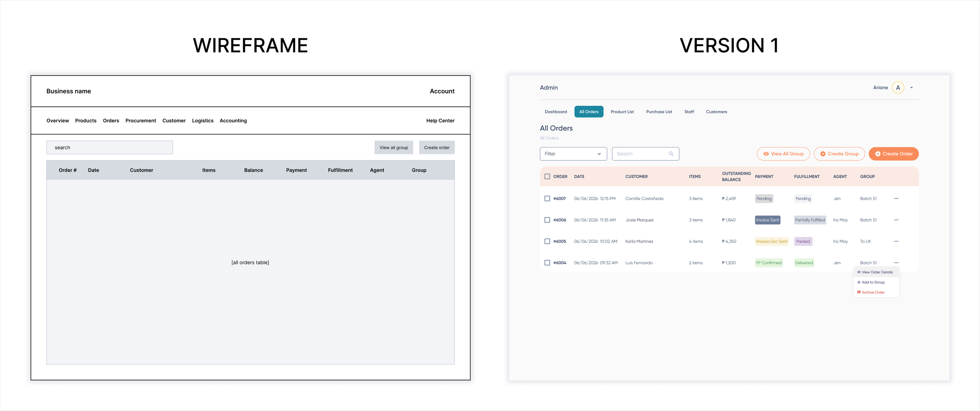Open Procurement in the wireframe navigation

pyautogui.click(x=140, y=121)
